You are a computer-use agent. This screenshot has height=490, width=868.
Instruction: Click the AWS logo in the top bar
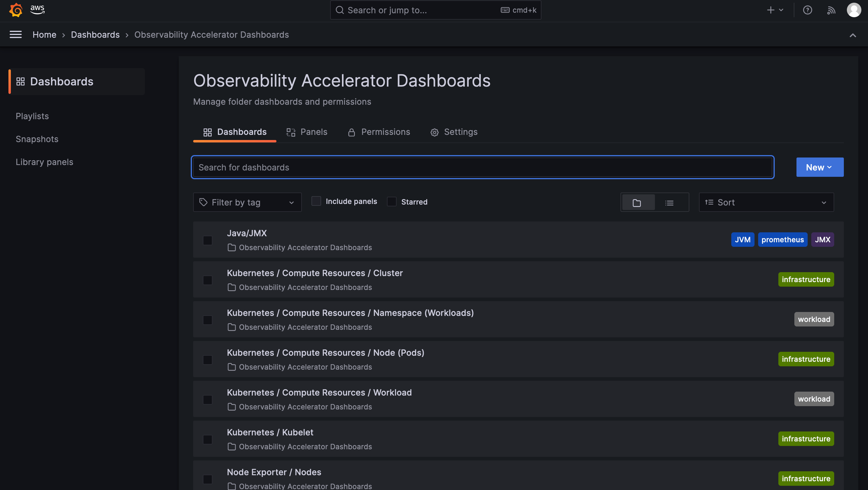click(x=37, y=10)
